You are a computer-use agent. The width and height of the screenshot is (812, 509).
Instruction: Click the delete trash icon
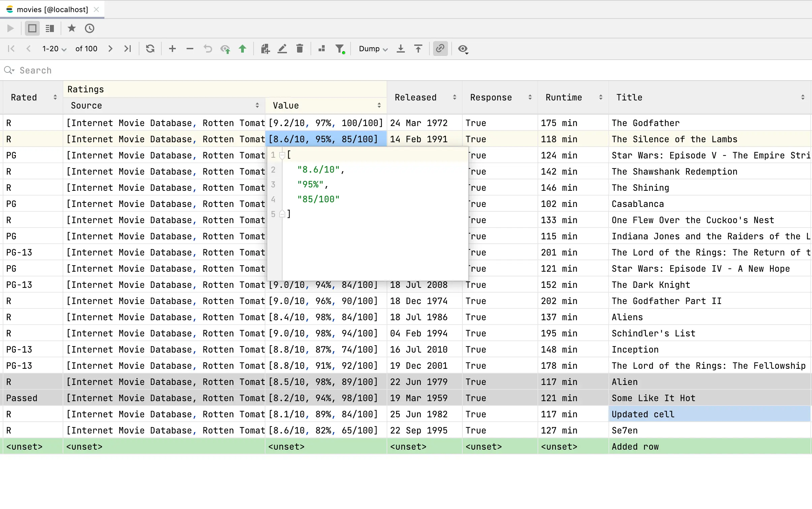tap(299, 49)
